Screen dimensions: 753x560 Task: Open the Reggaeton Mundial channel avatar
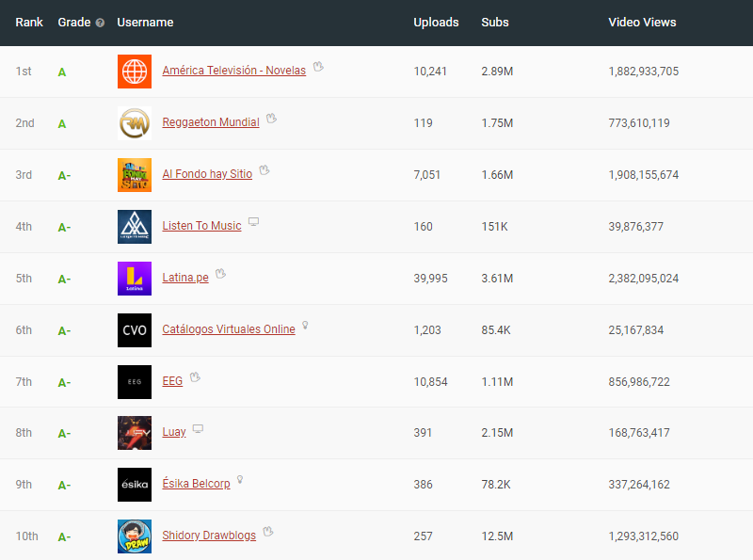pyautogui.click(x=135, y=123)
